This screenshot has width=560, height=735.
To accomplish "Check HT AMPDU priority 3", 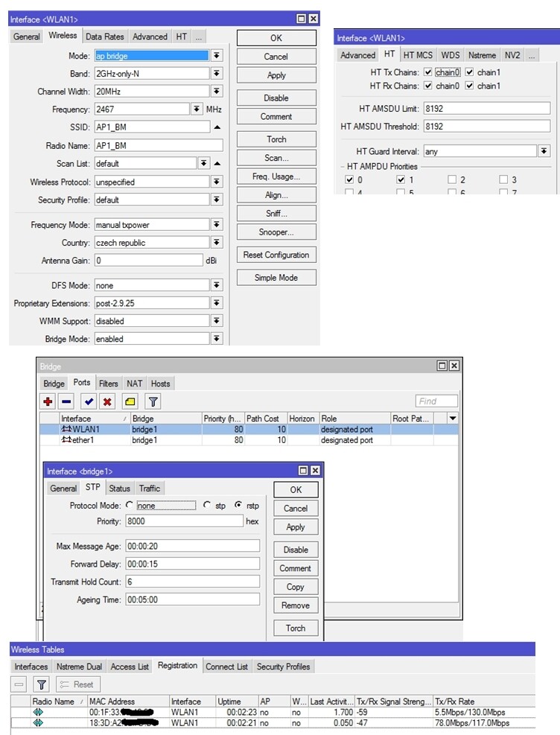I will (x=503, y=179).
